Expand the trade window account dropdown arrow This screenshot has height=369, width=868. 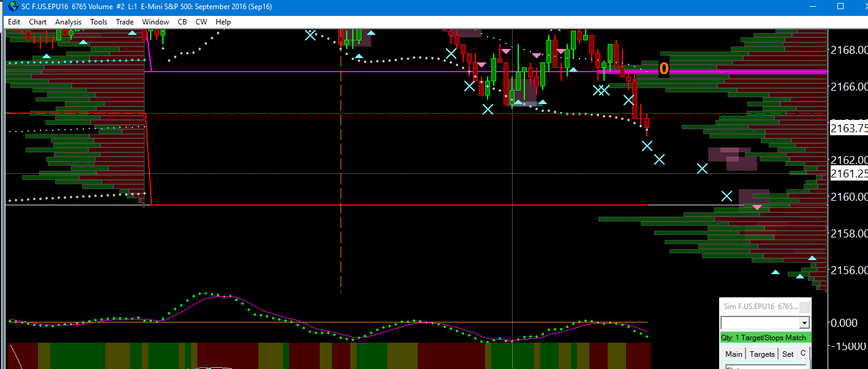(x=804, y=322)
